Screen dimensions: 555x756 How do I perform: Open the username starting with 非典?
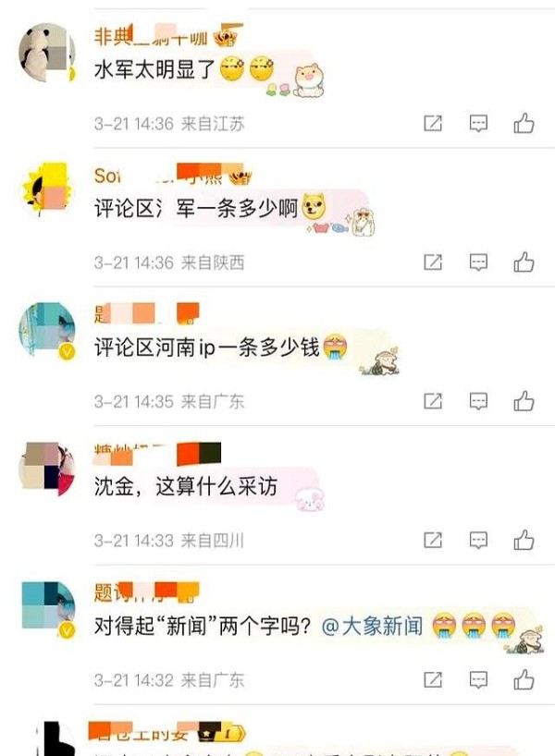tap(151, 37)
